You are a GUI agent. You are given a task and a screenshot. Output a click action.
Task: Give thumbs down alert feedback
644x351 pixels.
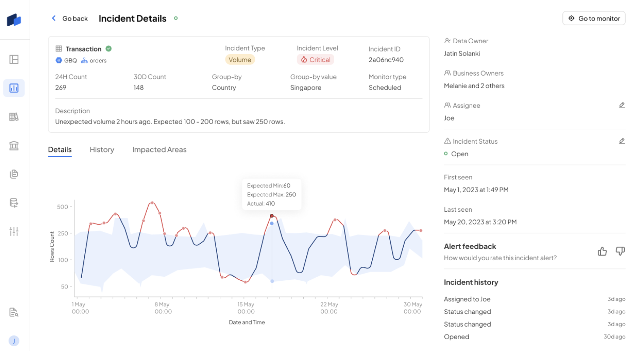coord(620,251)
